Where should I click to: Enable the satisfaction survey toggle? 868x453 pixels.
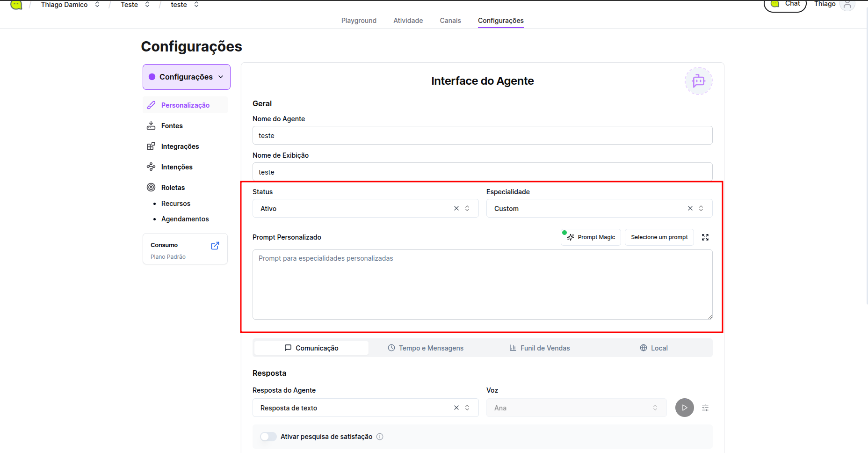click(x=268, y=437)
